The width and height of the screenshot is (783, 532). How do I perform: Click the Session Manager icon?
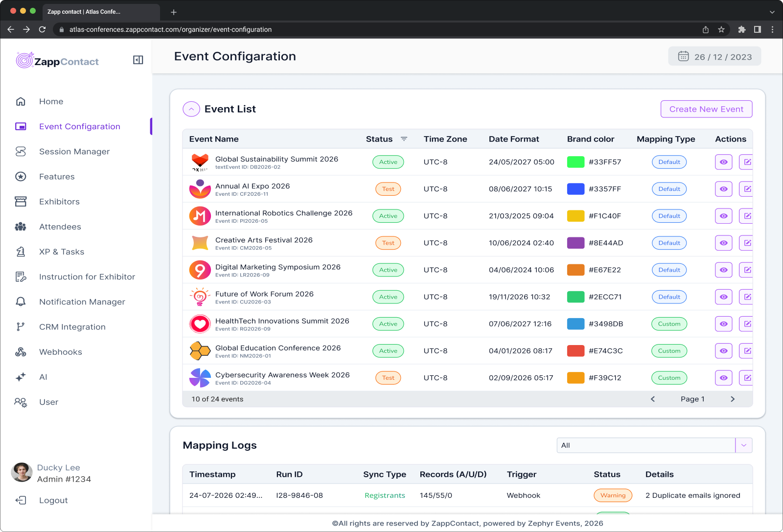21,152
